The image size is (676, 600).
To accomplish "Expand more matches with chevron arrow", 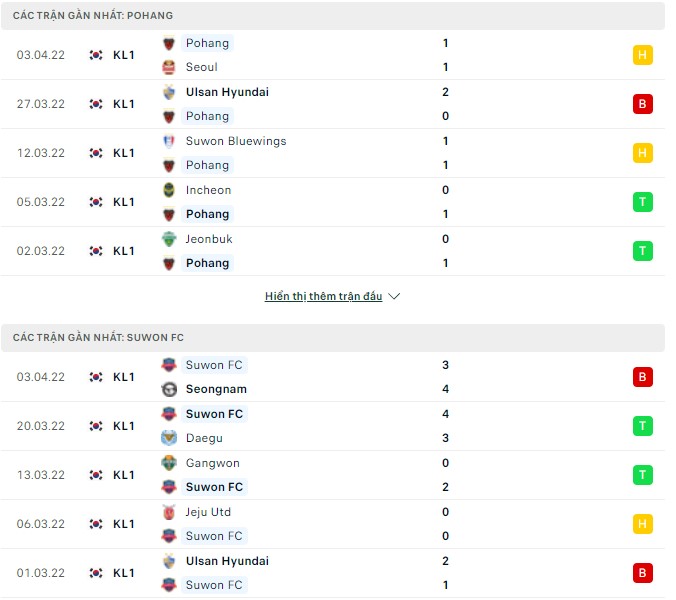I will (x=394, y=297).
